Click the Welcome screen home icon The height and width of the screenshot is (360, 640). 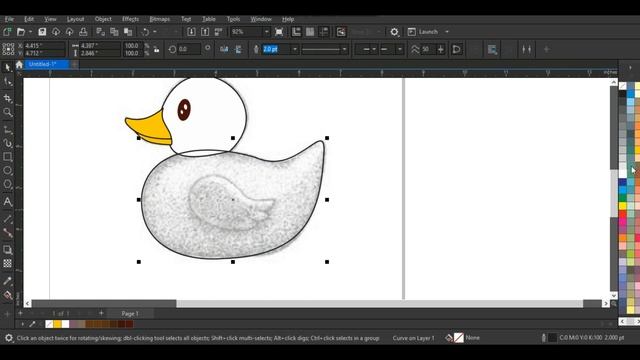click(19, 64)
